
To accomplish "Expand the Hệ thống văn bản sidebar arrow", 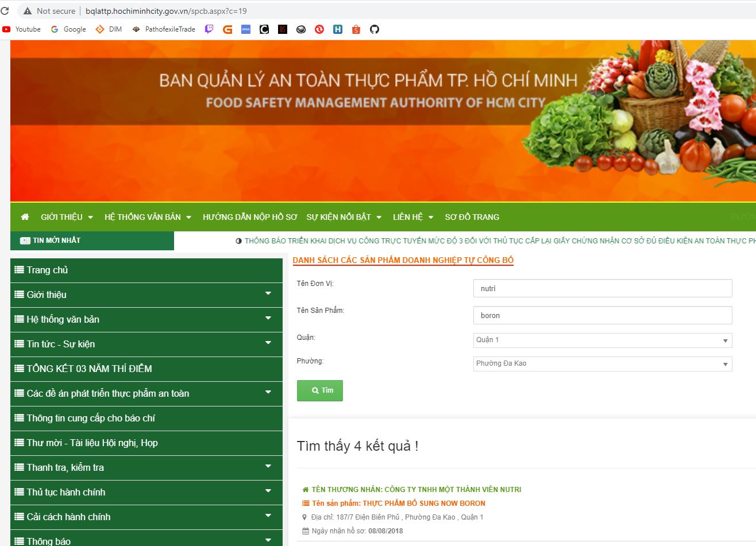I will click(268, 318).
